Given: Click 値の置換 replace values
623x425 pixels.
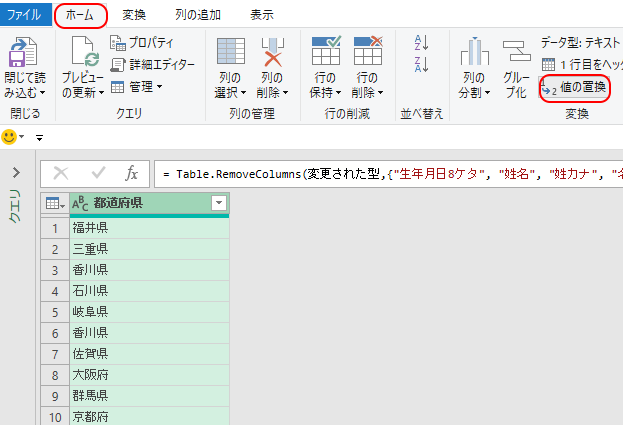Looking at the screenshot, I should (575, 87).
